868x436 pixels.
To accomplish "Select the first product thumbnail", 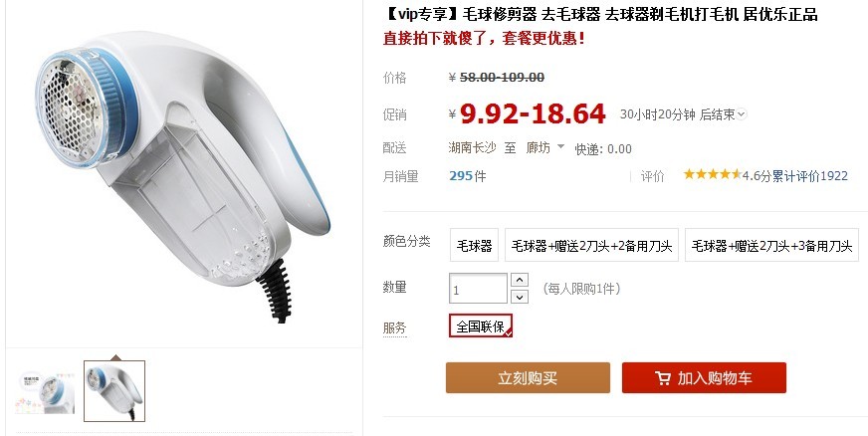I will (45, 392).
